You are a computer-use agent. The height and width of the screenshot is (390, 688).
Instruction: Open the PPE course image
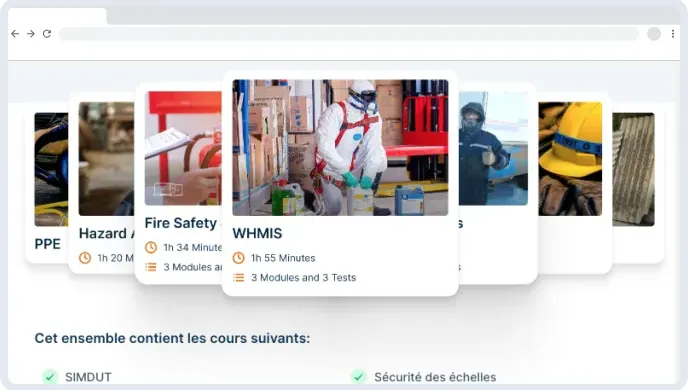[51, 169]
